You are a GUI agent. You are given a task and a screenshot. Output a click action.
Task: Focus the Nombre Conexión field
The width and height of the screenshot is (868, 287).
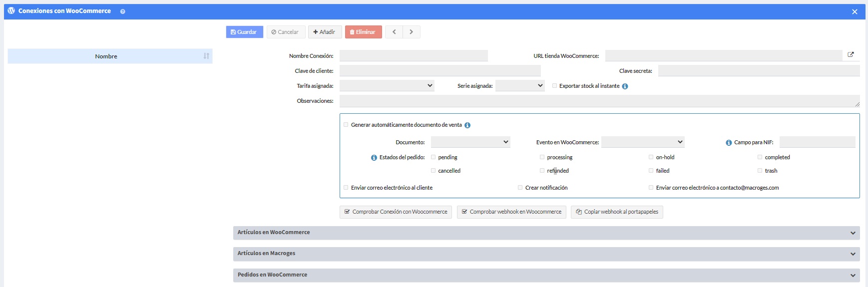coord(414,56)
